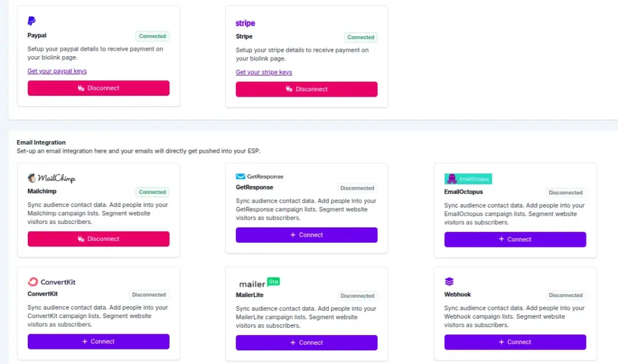Connect to GetResponse
This screenshot has width=618, height=364.
[x=307, y=235]
